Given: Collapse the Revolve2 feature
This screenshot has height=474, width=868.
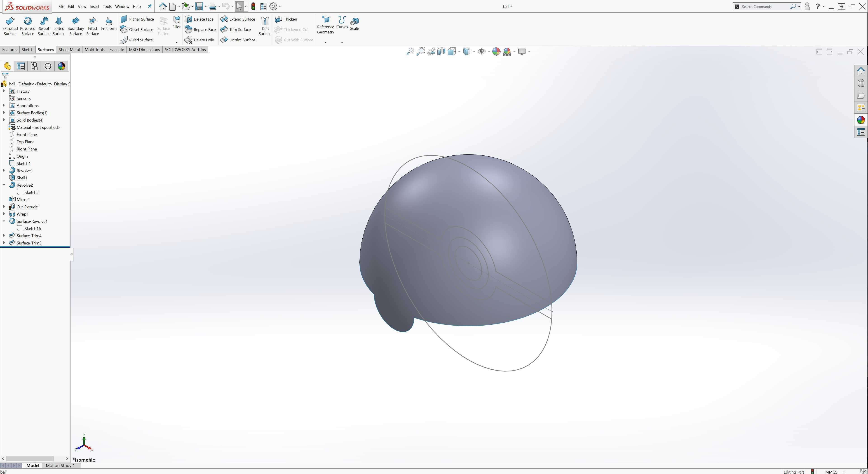Looking at the screenshot, I should 4,185.
